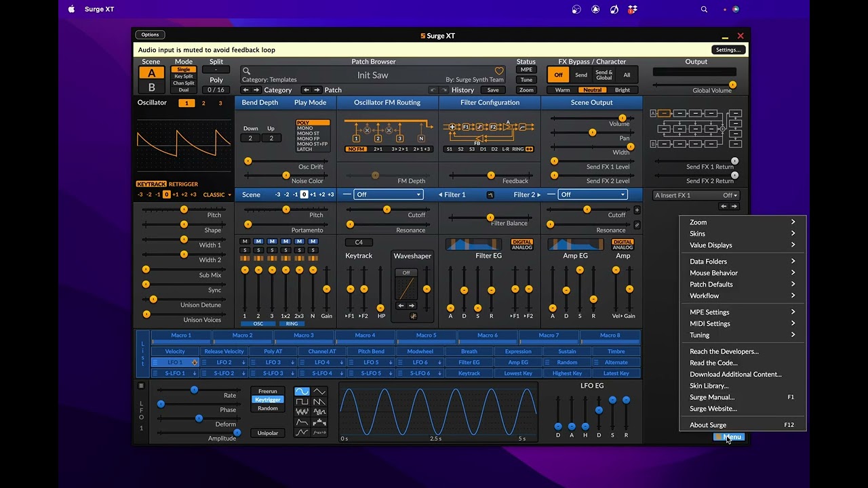Click the Macro 1 modulation source
Image resolution: width=868 pixels, height=488 pixels.
[x=181, y=335]
